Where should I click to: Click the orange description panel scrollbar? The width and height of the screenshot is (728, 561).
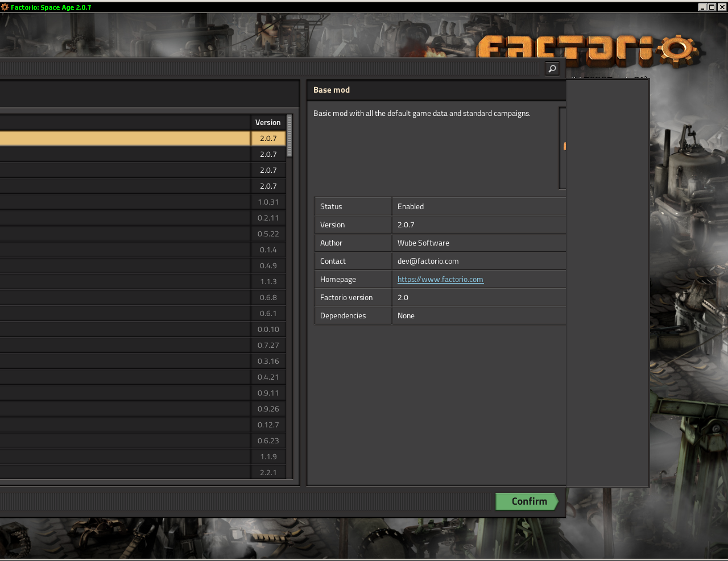(564, 146)
